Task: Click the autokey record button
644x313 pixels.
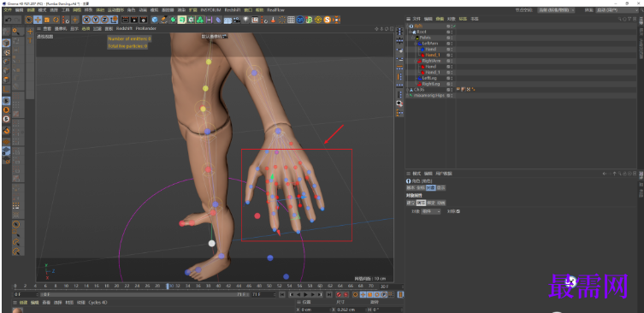Action: coord(346,294)
